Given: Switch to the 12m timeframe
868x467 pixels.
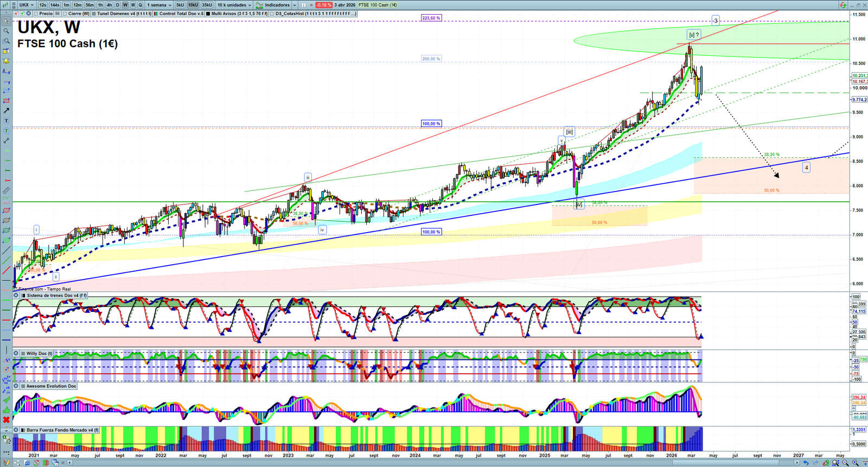Looking at the screenshot, I should click(78, 5).
